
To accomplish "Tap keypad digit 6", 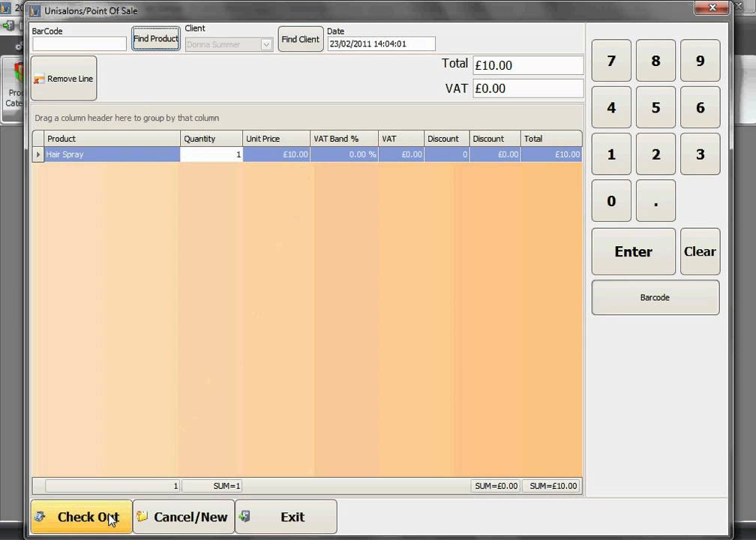I will pos(700,107).
